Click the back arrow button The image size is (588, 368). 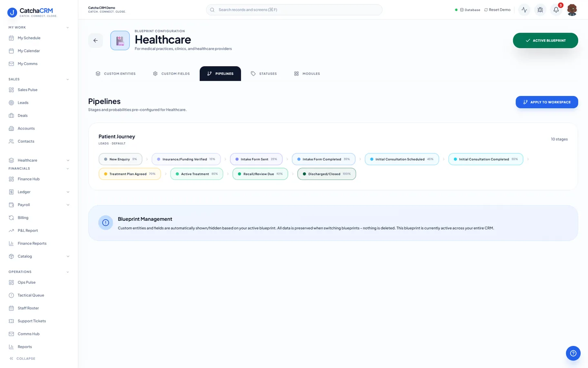point(96,40)
